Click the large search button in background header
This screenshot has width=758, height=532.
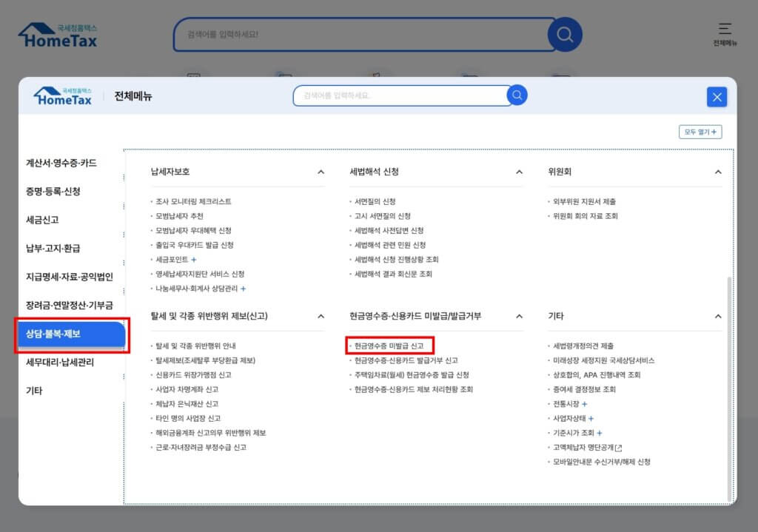(x=565, y=34)
